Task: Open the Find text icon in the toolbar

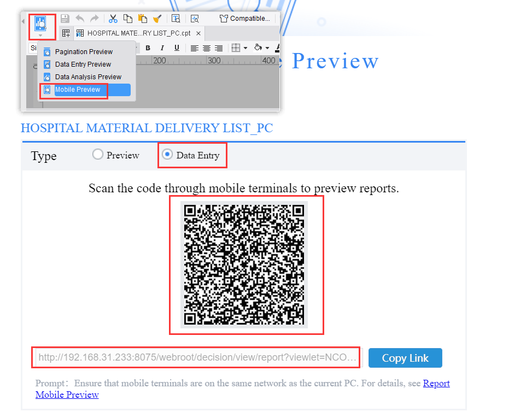Action: (176, 18)
